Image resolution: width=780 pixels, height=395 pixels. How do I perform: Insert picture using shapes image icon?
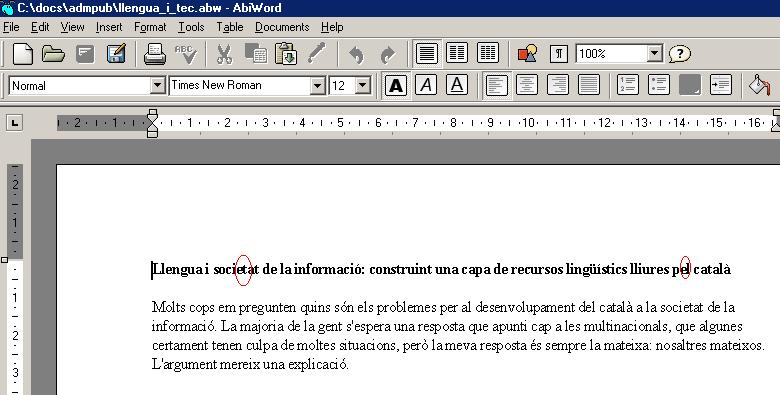[527, 53]
